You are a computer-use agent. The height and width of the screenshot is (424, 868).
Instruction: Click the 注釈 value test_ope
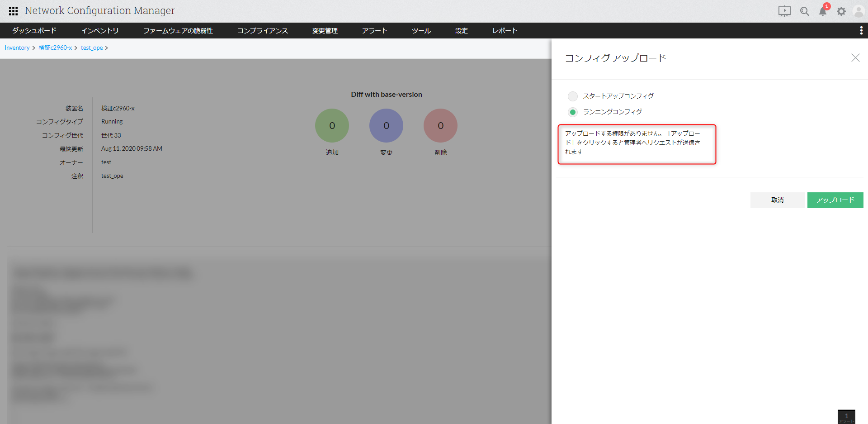pyautogui.click(x=112, y=176)
